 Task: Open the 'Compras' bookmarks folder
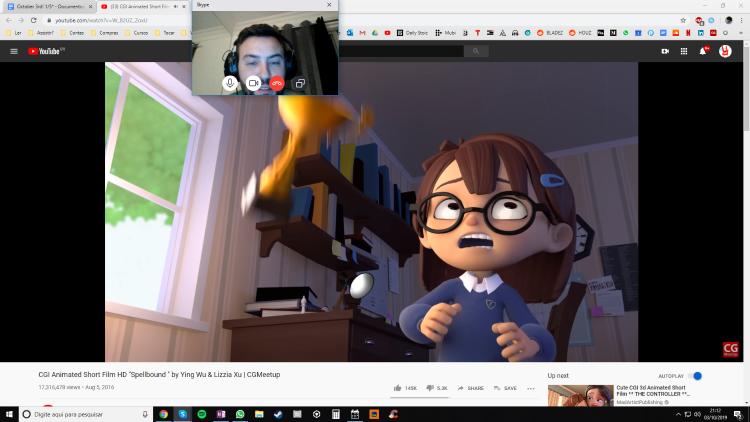tap(104, 33)
